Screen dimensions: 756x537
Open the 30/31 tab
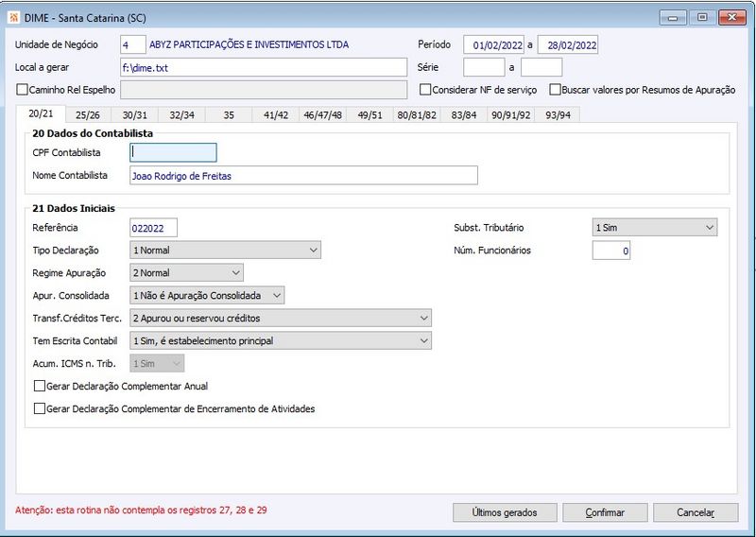[134, 114]
